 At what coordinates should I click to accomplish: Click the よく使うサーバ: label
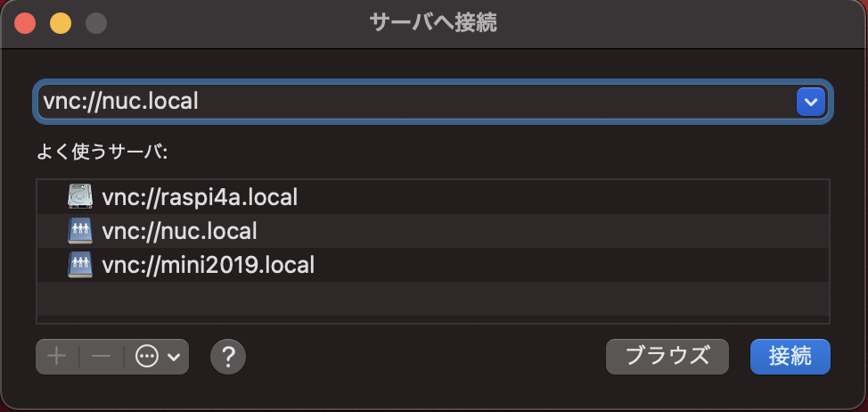click(x=102, y=152)
